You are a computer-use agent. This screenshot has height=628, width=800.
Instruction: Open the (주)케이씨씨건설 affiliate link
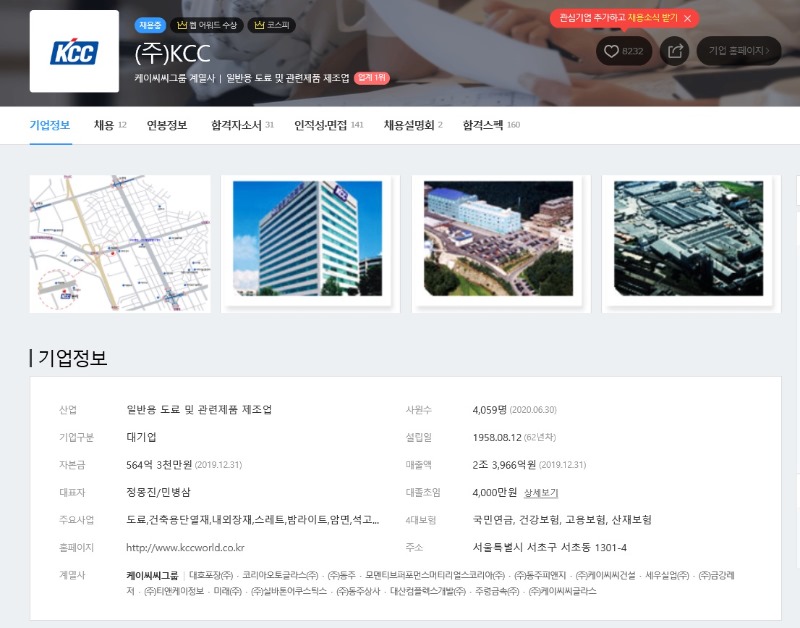click(x=606, y=575)
